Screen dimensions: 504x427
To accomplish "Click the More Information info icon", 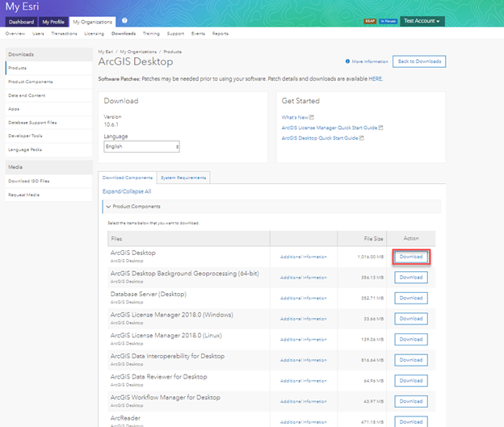I will tap(347, 61).
